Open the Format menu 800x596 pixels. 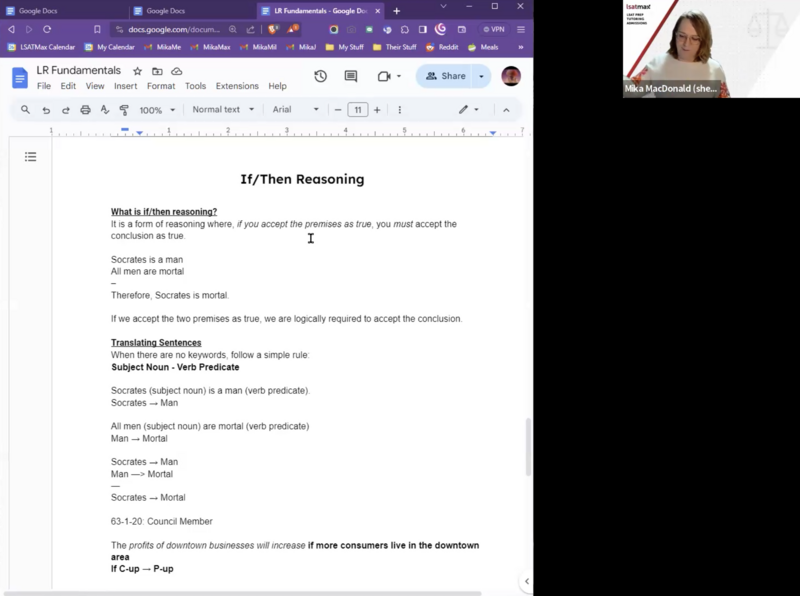tap(161, 86)
